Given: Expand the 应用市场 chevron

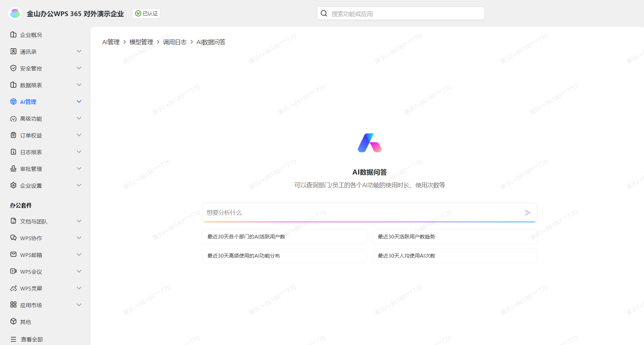Looking at the screenshot, I should point(79,305).
